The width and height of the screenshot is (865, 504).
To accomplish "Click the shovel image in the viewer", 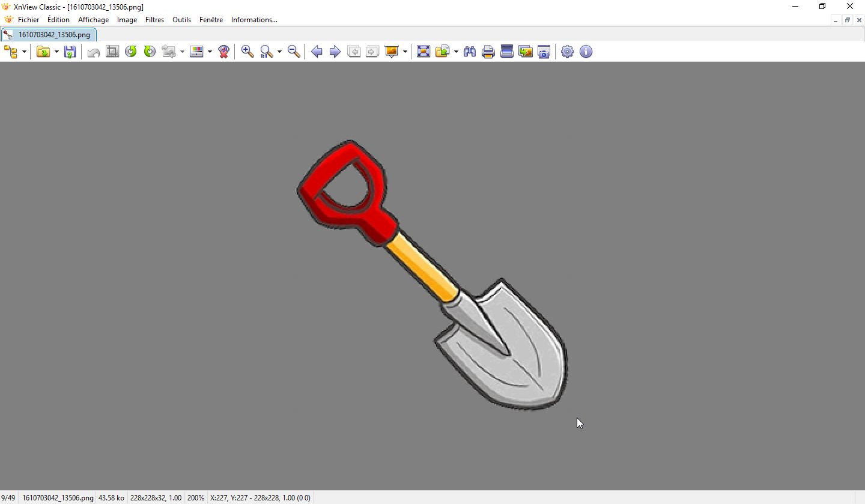I will pos(432,275).
